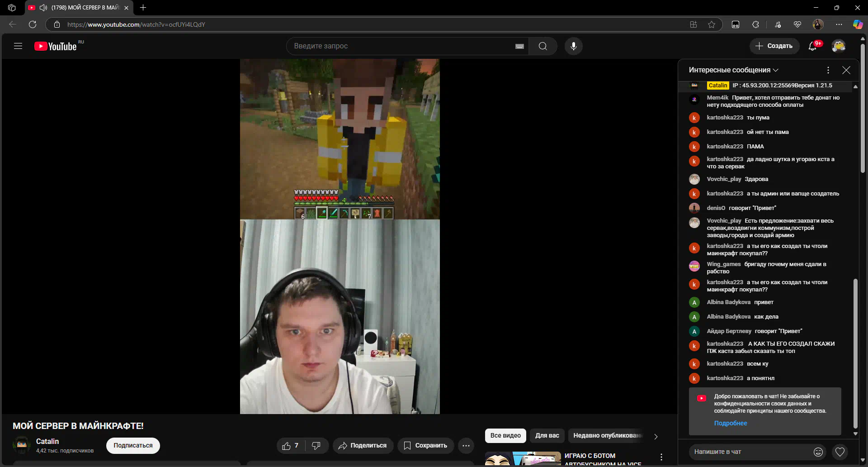Mute the tab via speaker icon
The image size is (868, 467).
43,8
